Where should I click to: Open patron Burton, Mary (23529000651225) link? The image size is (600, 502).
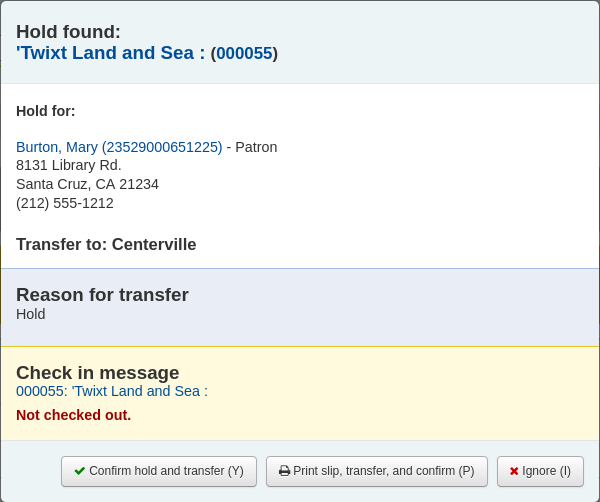point(119,147)
